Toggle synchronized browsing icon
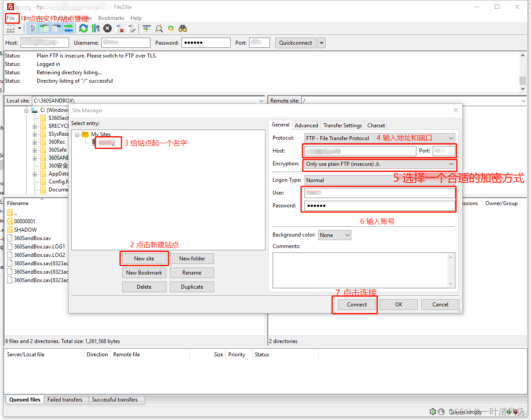The image size is (531, 420). (x=171, y=28)
